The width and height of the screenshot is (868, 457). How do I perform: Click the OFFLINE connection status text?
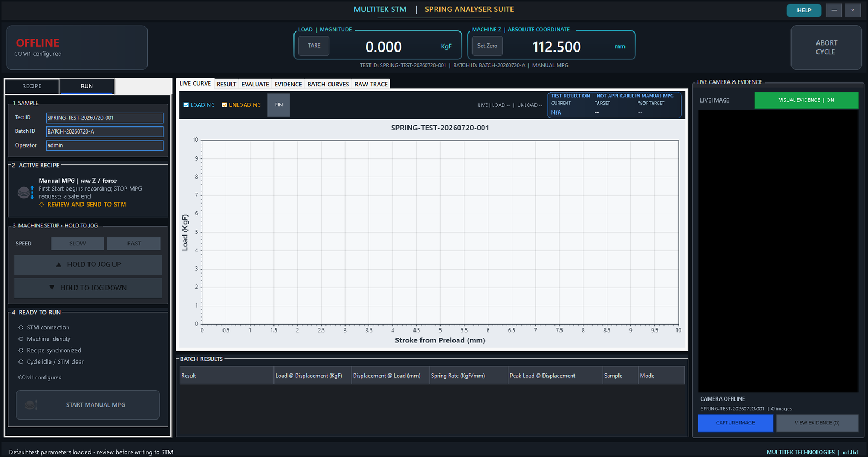37,43
